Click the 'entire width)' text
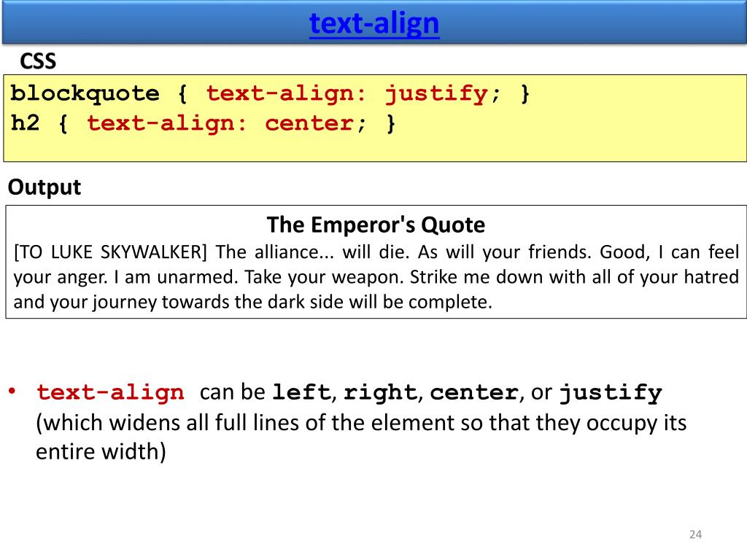Viewport: 747px width, 560px height. point(101,451)
